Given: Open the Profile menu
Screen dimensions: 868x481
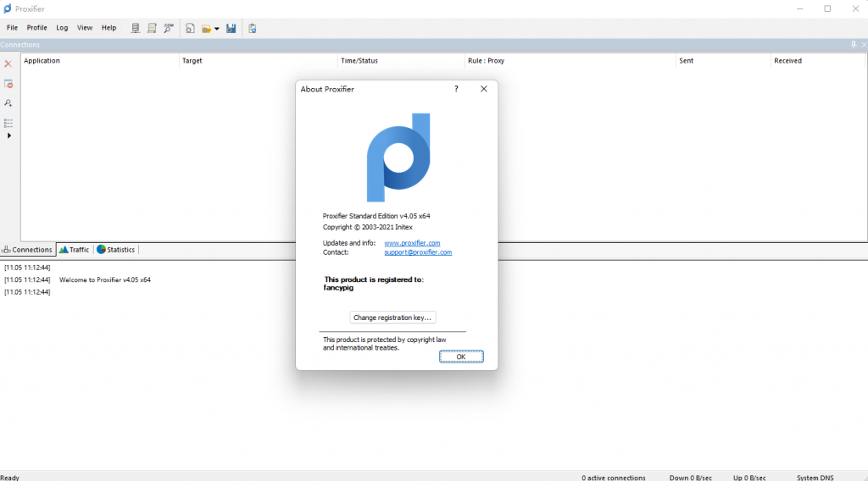Looking at the screenshot, I should pyautogui.click(x=37, y=28).
